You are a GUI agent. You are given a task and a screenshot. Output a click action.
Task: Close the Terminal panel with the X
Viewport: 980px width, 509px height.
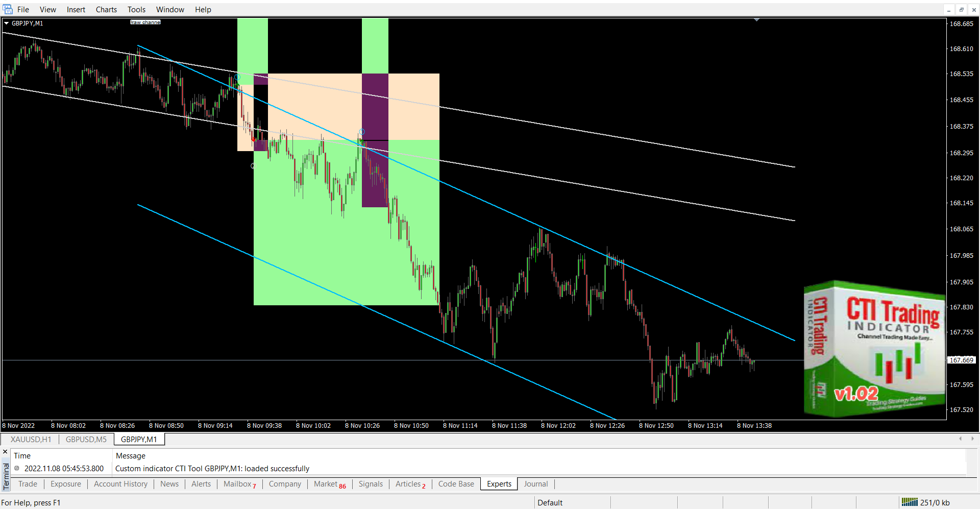pyautogui.click(x=5, y=452)
